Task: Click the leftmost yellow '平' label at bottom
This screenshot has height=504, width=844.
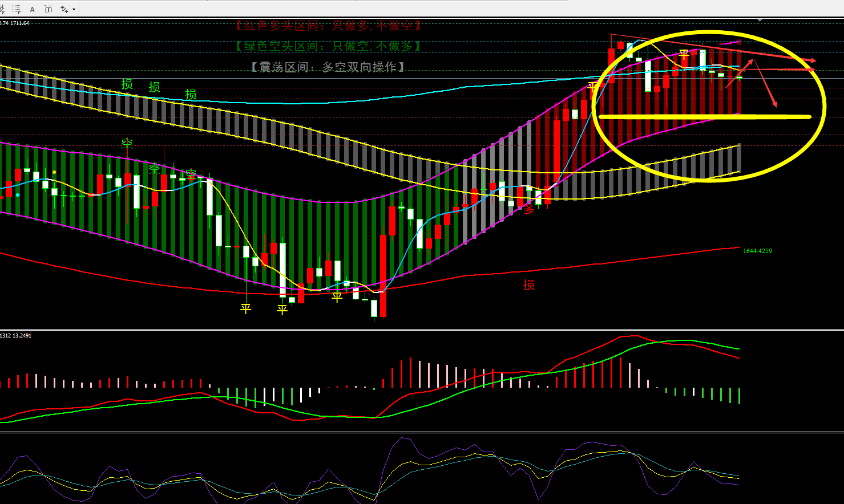Action: pos(245,308)
